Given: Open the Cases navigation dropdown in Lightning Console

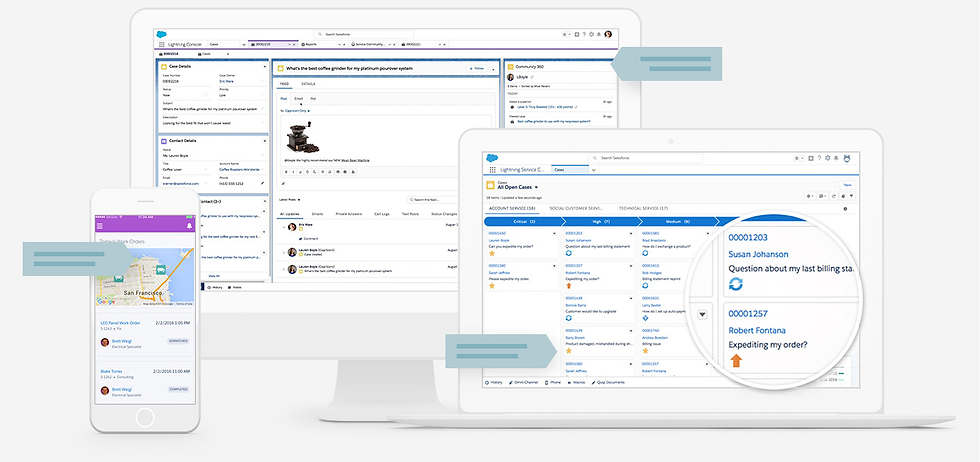Looking at the screenshot, I should 244,44.
